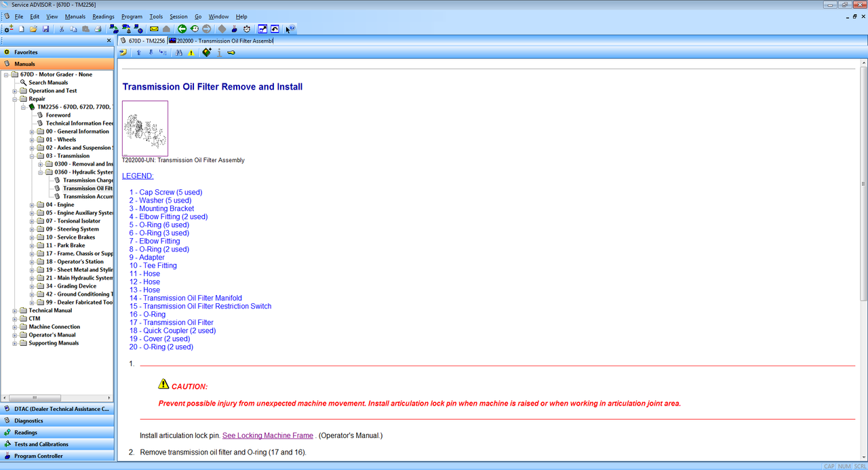This screenshot has width=868, height=470.
Task: Click the save floppy disk icon
Action: (45, 29)
